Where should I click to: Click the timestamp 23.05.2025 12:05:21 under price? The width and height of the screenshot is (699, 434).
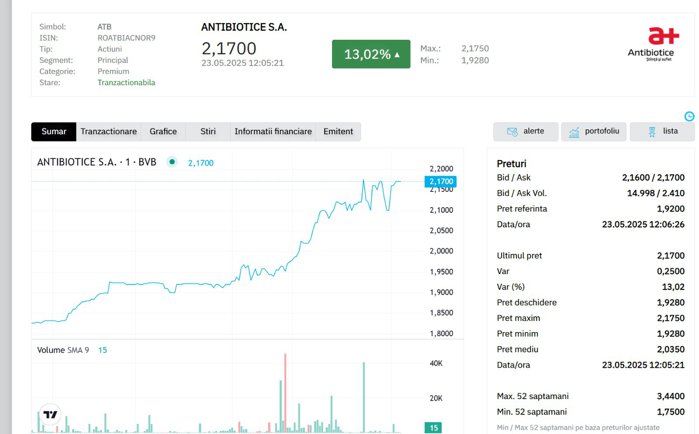click(x=242, y=63)
